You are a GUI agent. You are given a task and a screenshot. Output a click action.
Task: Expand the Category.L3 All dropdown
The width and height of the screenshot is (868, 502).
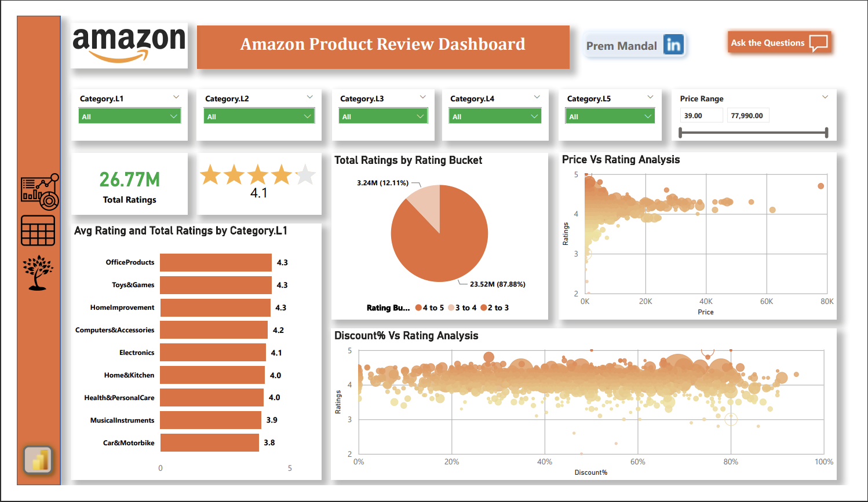click(x=383, y=116)
